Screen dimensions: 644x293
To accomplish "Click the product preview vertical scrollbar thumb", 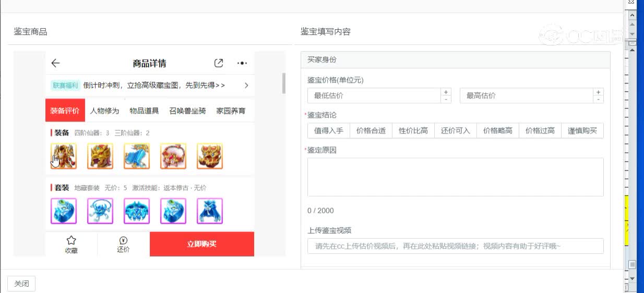I will coord(284,83).
